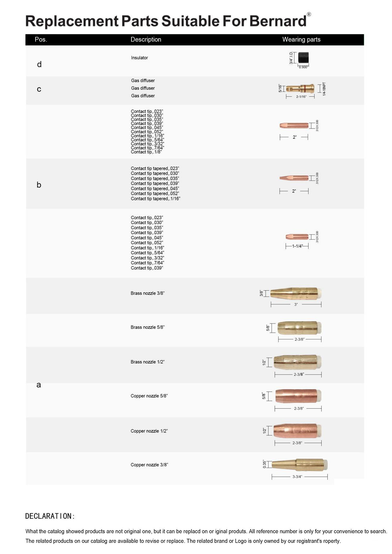392x554 pixels.
Task: Click the Pos. column header
Action: pyautogui.click(x=41, y=39)
